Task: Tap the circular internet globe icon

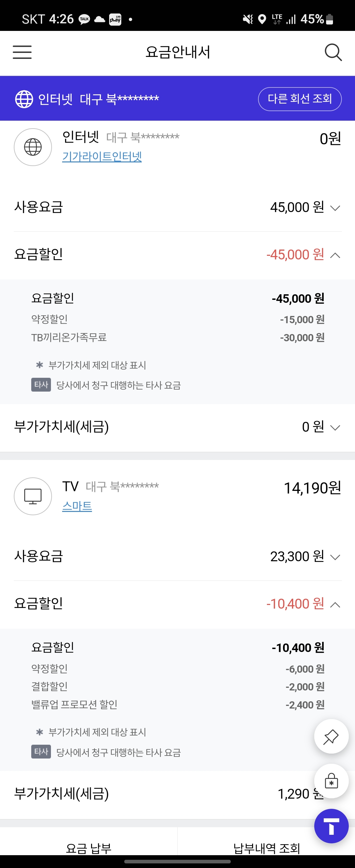Action: click(33, 147)
